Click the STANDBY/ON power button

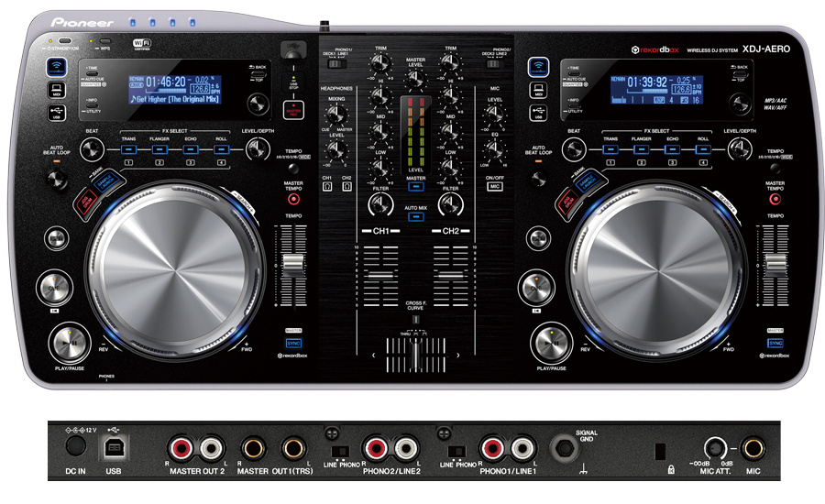[x=65, y=41]
